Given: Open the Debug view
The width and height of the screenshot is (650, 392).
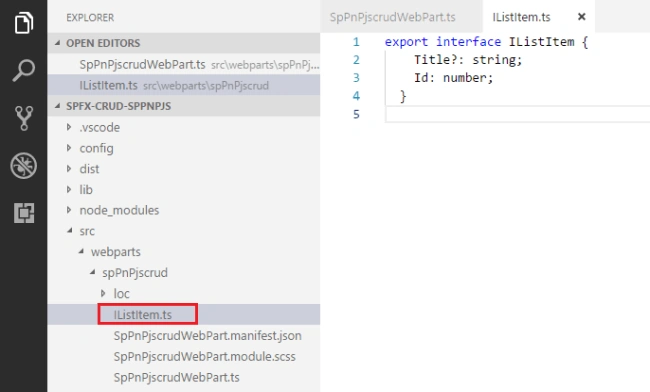Looking at the screenshot, I should point(24,166).
